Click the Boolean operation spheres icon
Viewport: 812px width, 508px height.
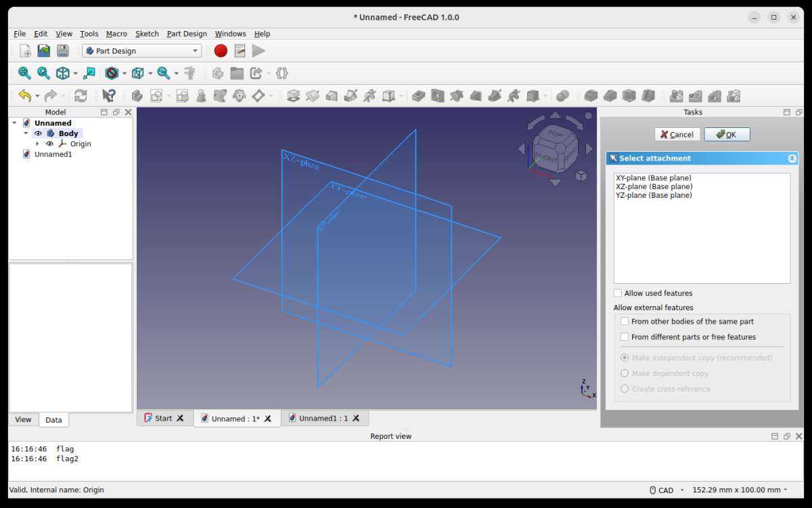pyautogui.click(x=562, y=96)
